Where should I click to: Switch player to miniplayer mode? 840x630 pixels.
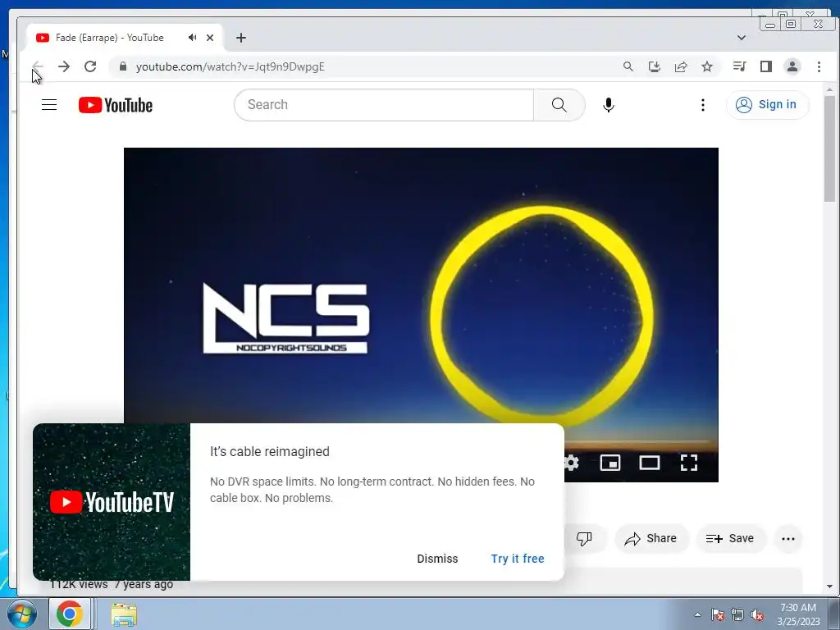610,463
